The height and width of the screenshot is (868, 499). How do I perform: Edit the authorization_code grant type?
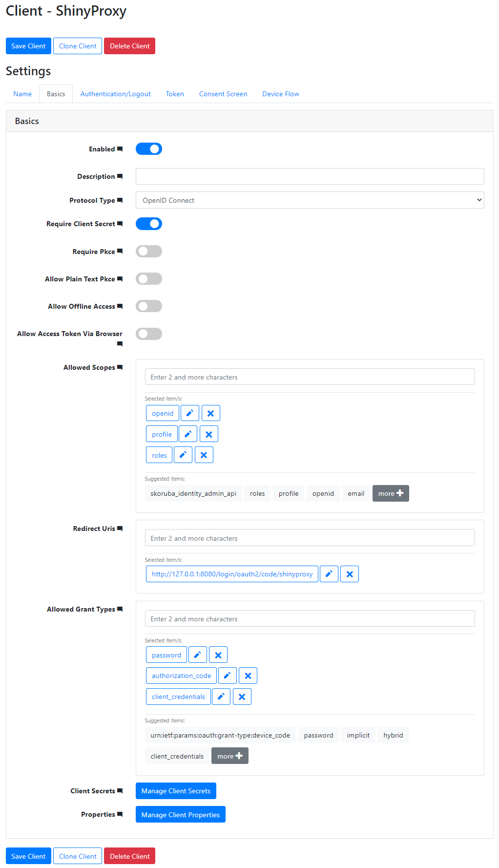227,676
